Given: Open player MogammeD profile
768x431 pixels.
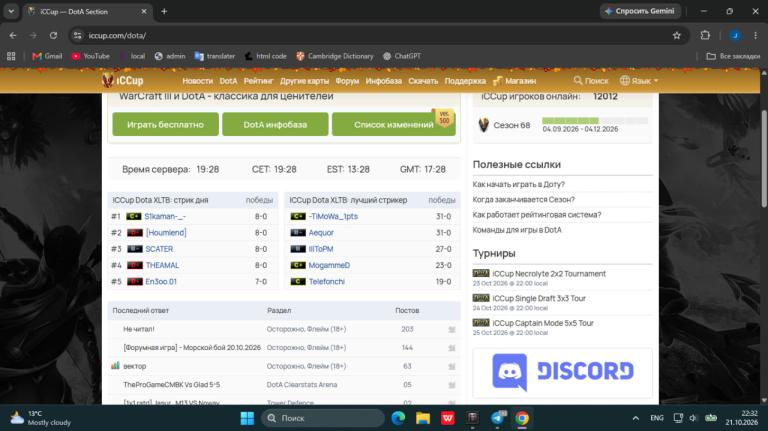Looking at the screenshot, I should [329, 265].
